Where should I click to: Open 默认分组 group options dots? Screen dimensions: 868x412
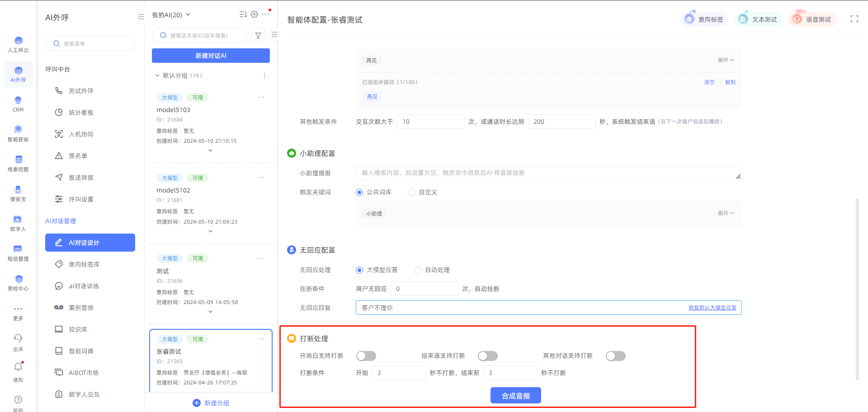pyautogui.click(x=264, y=75)
